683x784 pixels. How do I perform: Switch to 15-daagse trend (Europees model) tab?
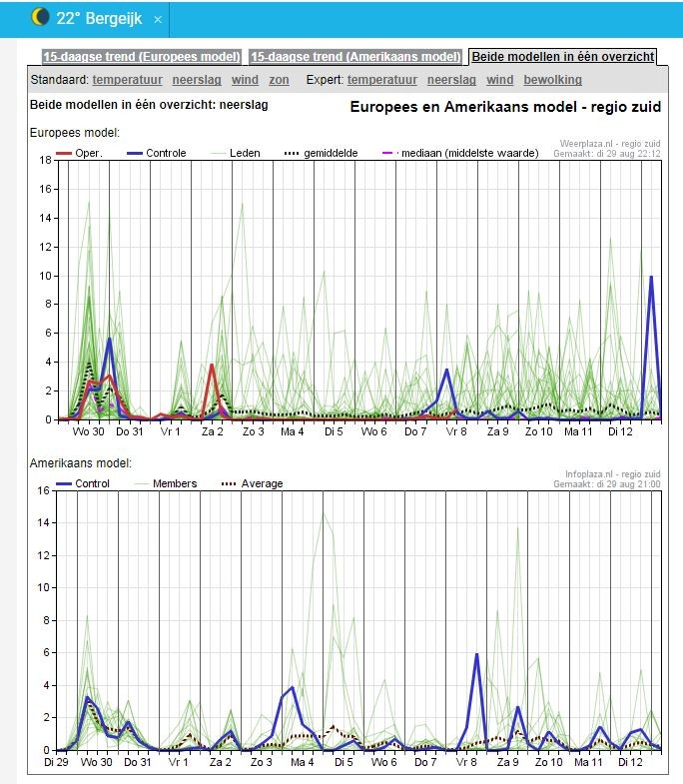click(x=142, y=57)
